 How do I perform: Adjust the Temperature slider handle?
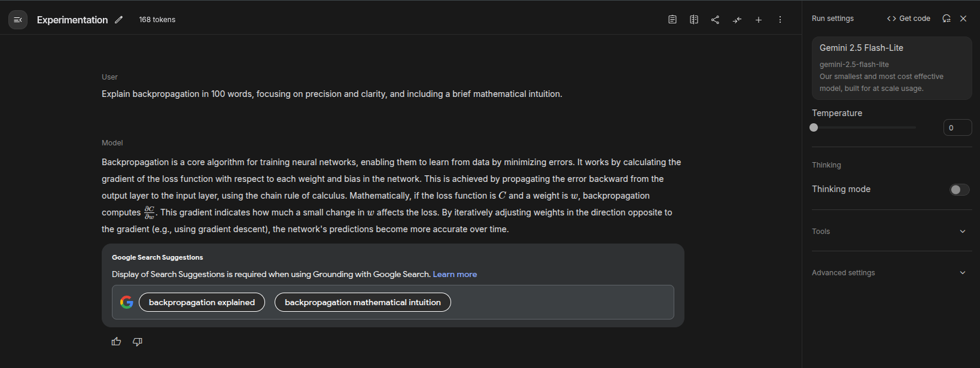click(814, 127)
